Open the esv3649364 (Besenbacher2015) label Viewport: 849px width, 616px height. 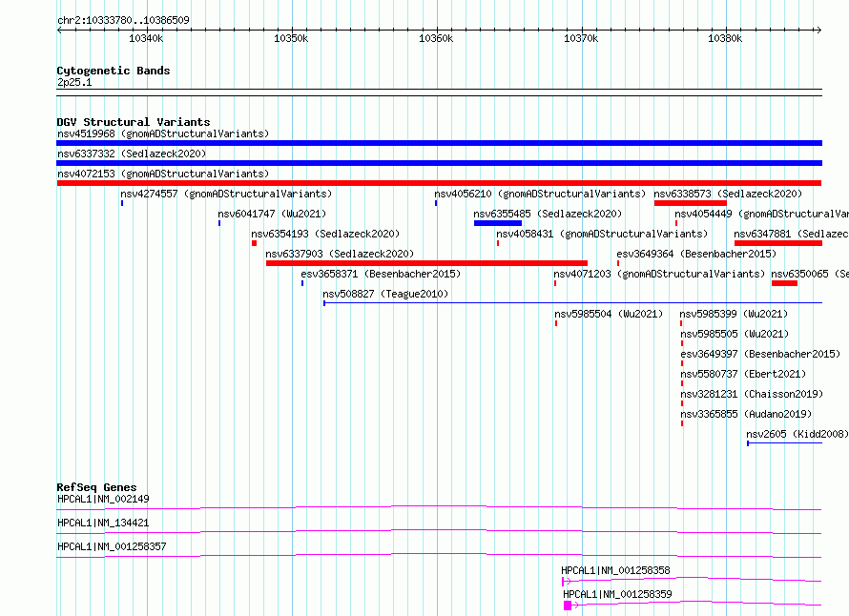(x=696, y=254)
